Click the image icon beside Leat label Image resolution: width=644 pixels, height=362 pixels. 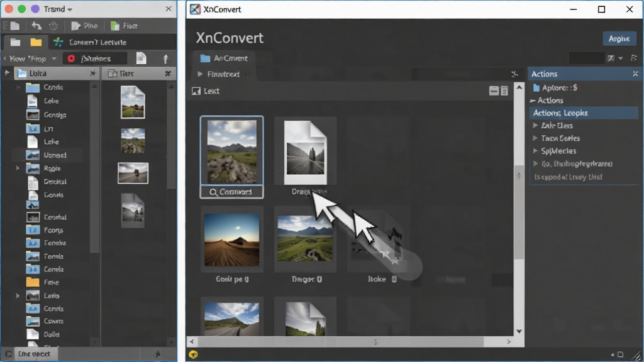tap(196, 91)
